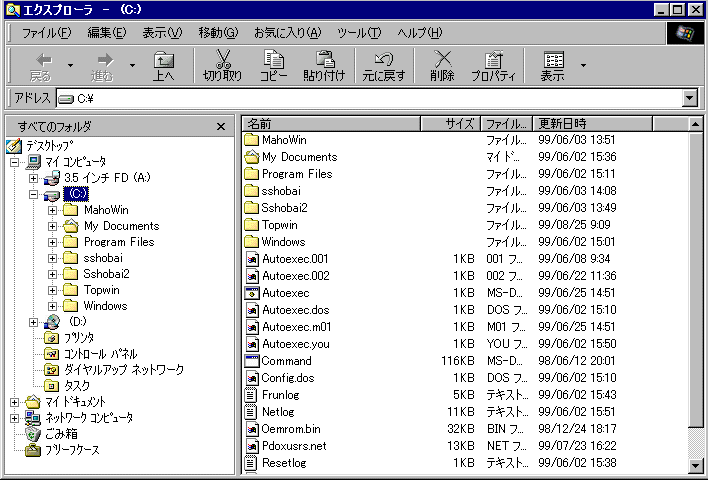Open the Views (表示) dropdown arrow

pos(583,66)
